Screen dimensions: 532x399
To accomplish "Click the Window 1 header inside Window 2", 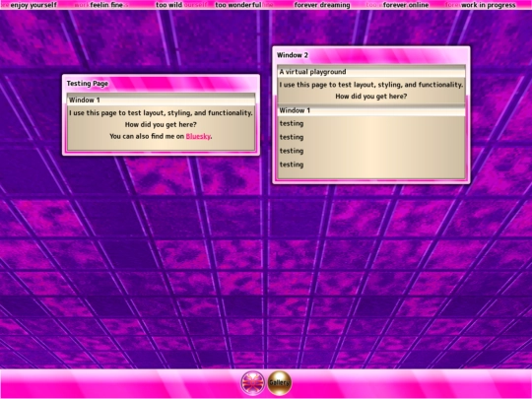I will coord(371,110).
